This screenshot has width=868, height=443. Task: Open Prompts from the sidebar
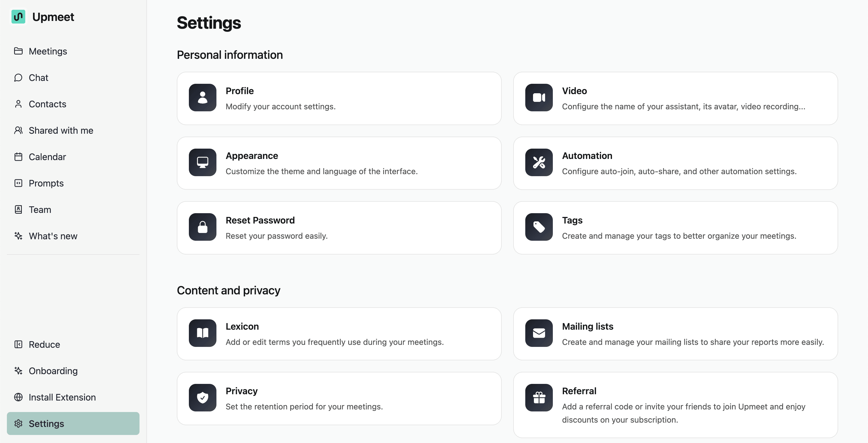46,183
